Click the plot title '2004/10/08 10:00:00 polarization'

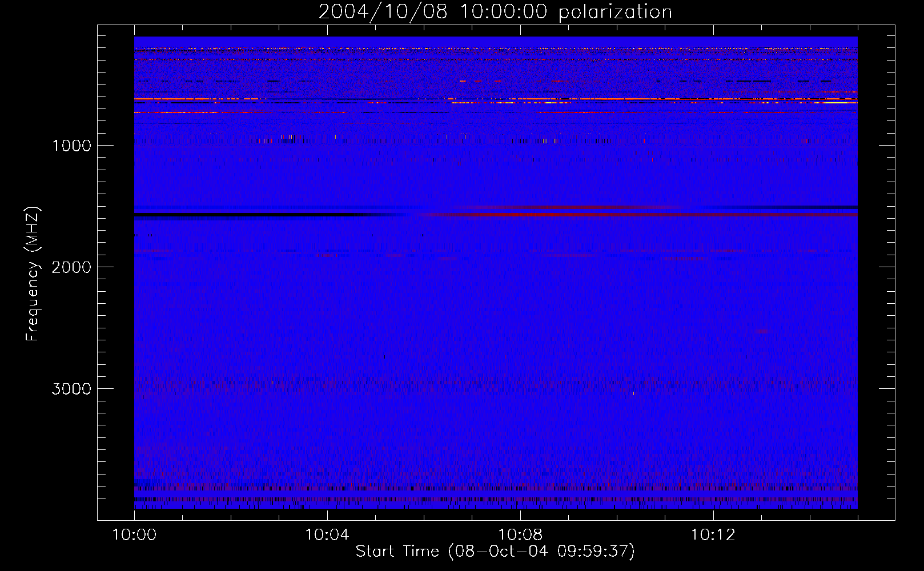(x=495, y=11)
